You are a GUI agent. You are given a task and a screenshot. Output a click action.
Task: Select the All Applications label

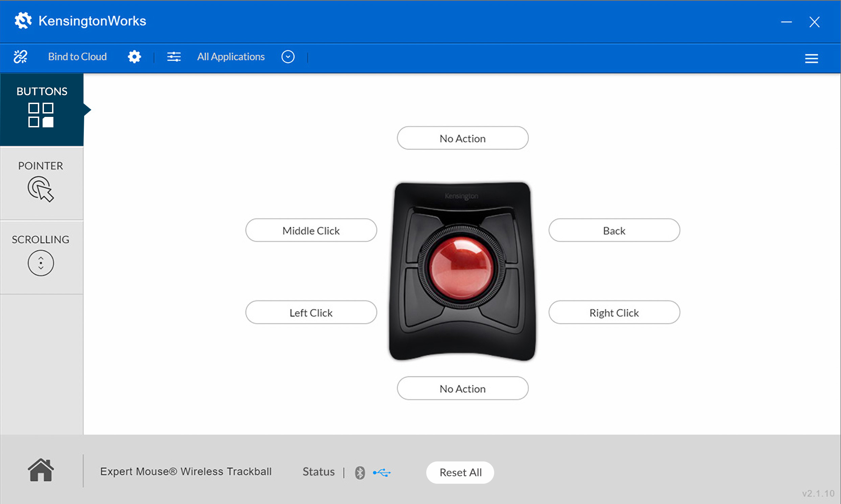[x=231, y=57]
